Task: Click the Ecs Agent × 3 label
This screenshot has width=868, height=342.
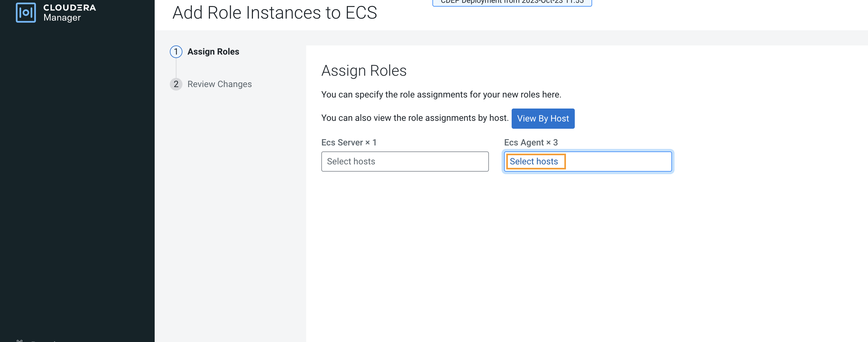Action: coord(531,143)
